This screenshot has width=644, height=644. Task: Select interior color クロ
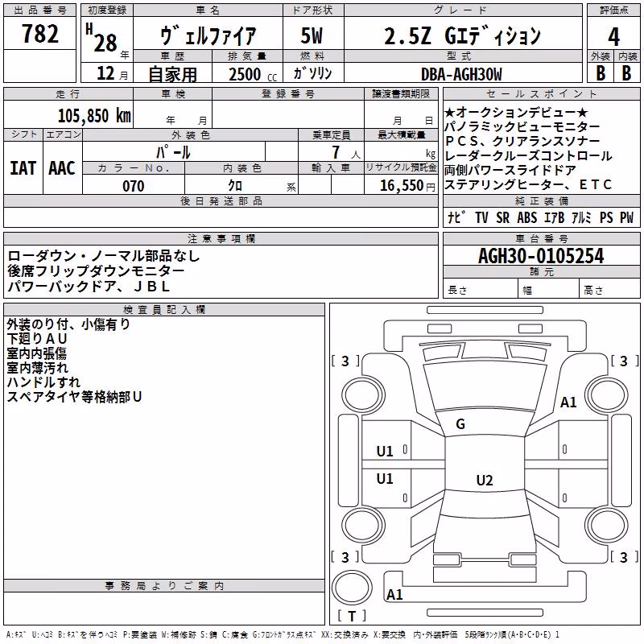234,185
